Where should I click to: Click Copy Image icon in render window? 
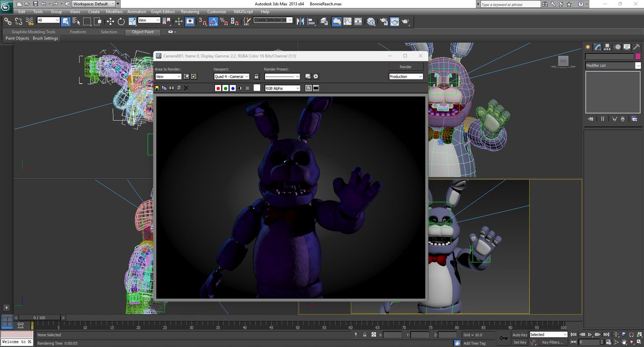[x=164, y=88]
